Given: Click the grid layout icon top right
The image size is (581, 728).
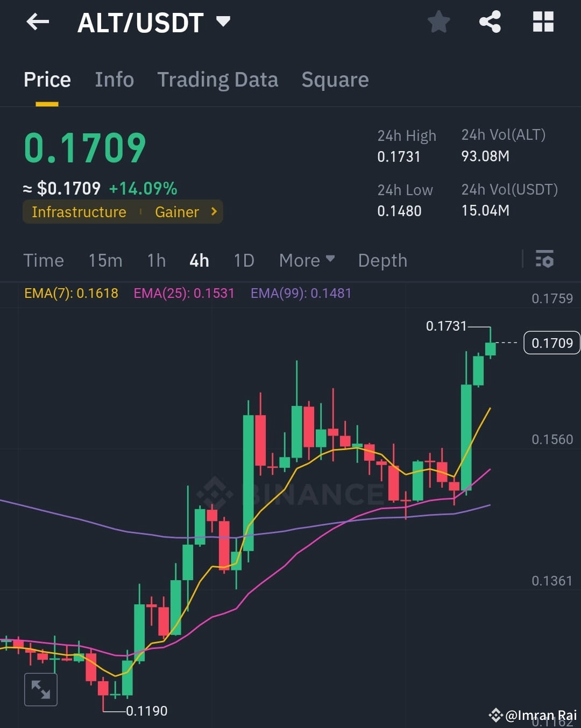Looking at the screenshot, I should coord(542,22).
